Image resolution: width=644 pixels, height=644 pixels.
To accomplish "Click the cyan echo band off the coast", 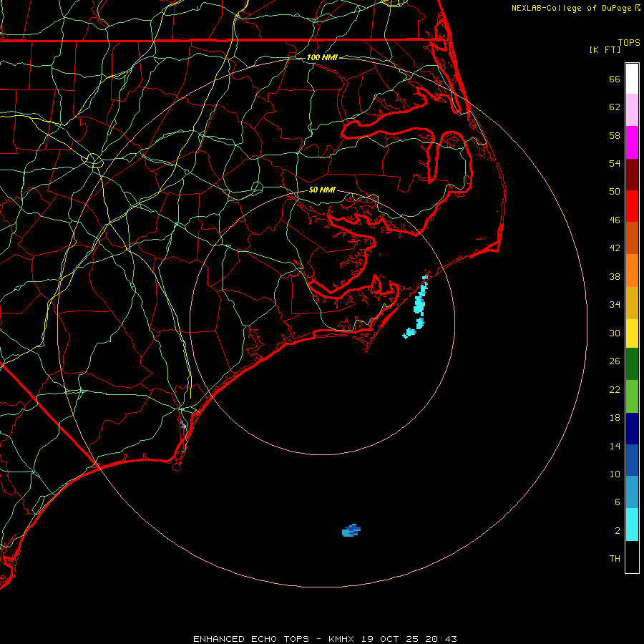I will tap(419, 306).
